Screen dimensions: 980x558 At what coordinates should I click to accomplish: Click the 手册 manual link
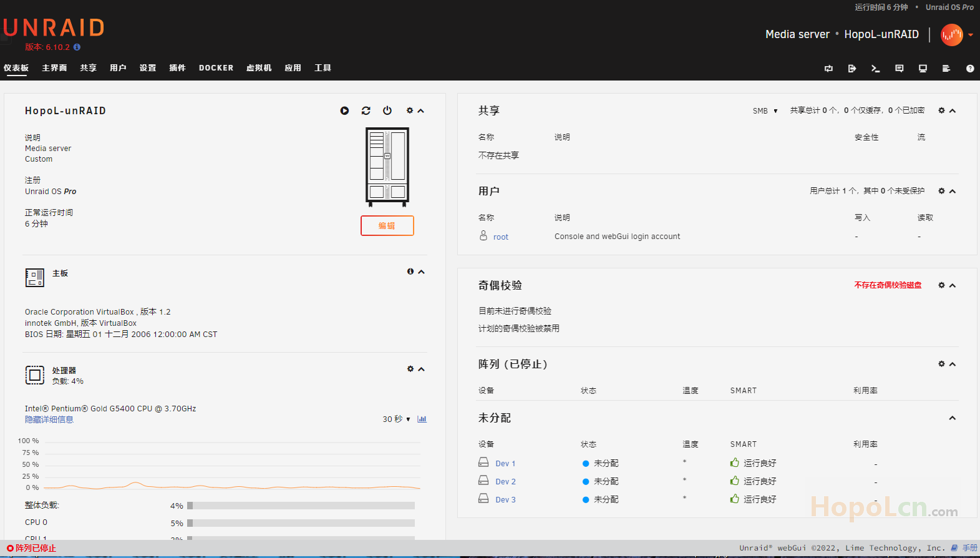(x=970, y=548)
